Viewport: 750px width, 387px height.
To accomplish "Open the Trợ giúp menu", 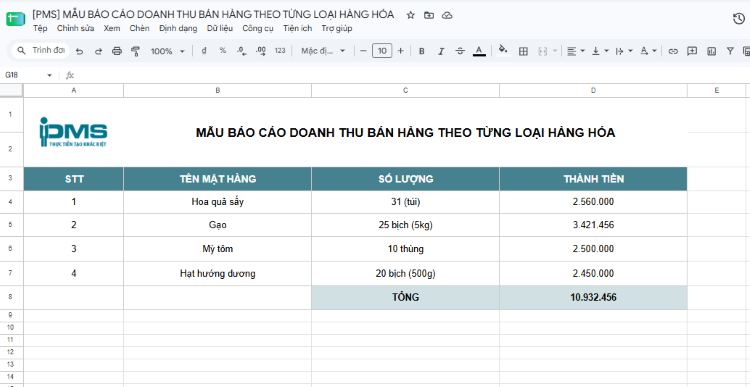I will click(337, 28).
